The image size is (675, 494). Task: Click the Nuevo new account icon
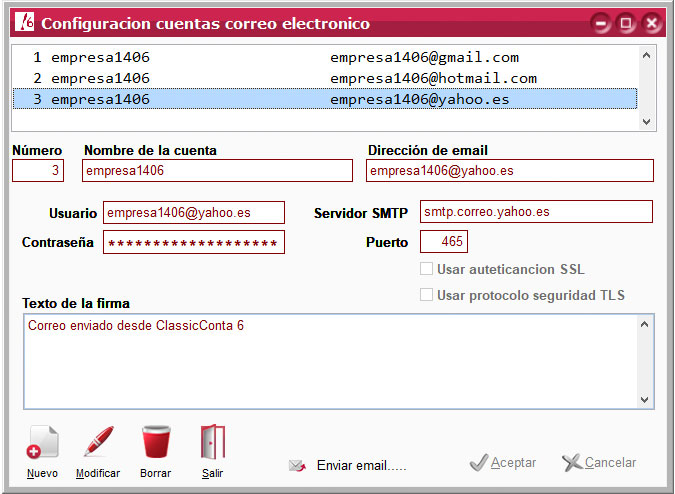(42, 442)
